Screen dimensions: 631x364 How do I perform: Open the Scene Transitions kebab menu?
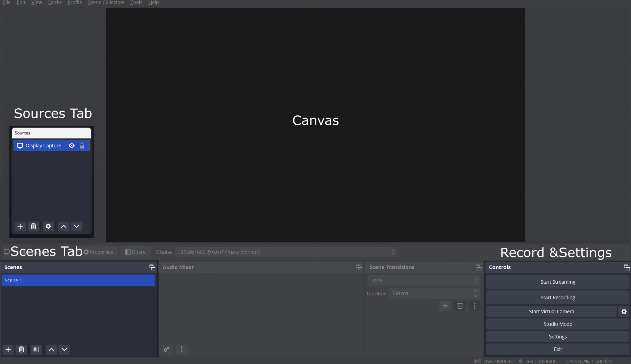click(x=474, y=306)
